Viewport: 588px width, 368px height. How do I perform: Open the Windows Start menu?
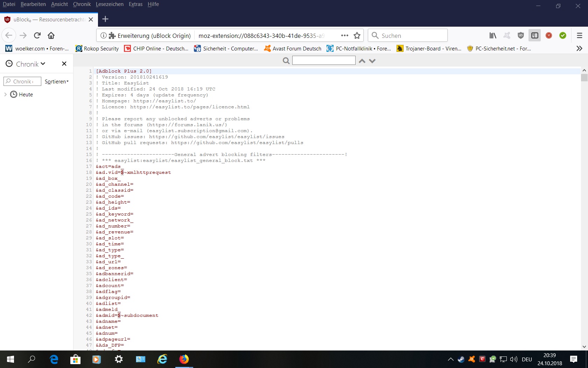[10, 359]
